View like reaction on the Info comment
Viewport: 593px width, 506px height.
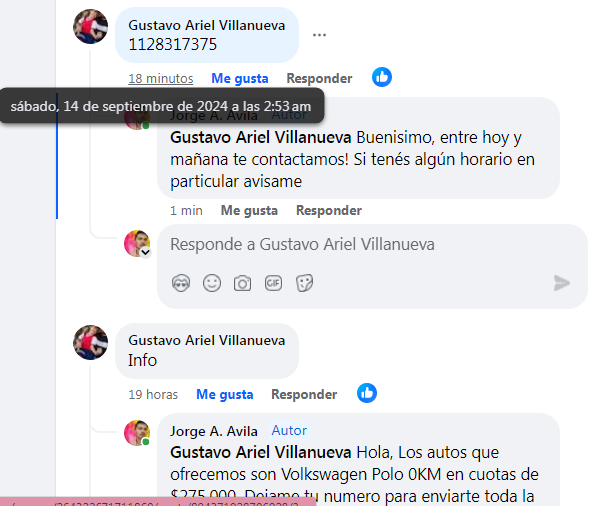pyautogui.click(x=367, y=393)
